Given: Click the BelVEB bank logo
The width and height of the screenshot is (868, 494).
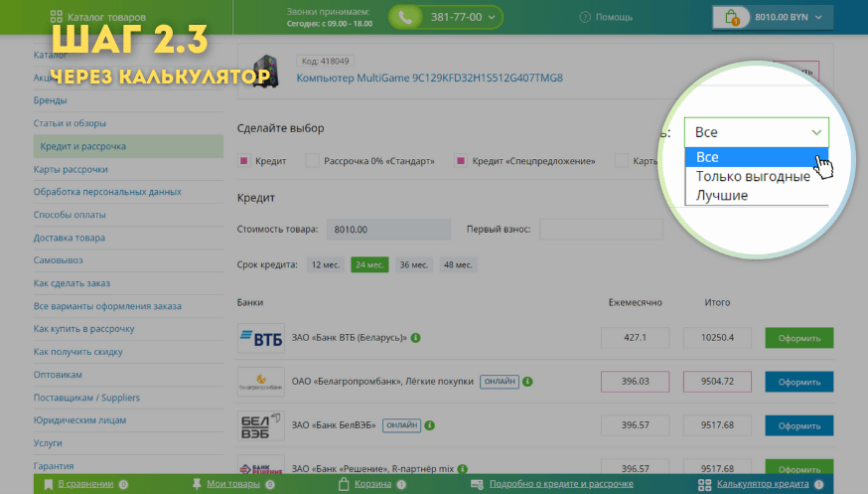Looking at the screenshot, I should coord(261,425).
